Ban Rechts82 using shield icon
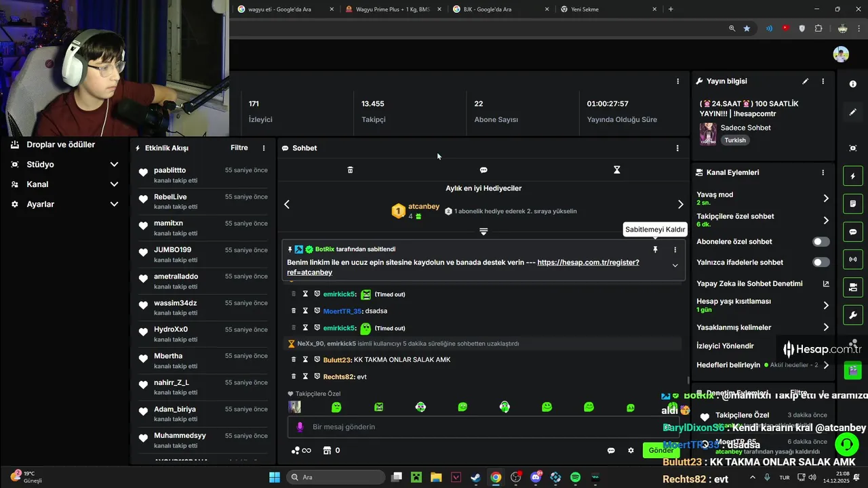 [x=317, y=376]
